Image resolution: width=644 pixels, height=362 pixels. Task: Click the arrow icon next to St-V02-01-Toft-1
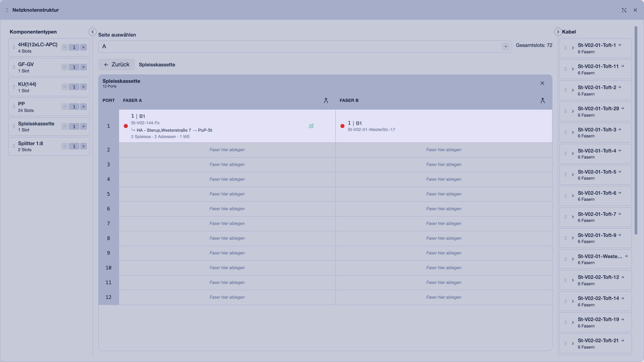tap(620, 45)
